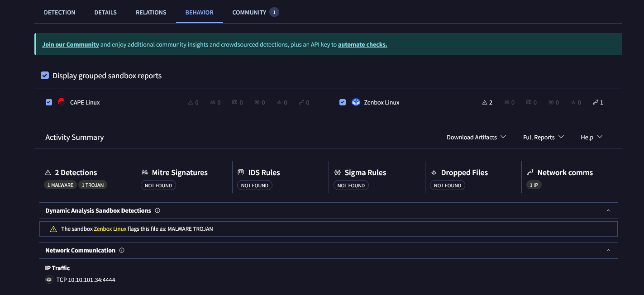Click CAPE Linux network comms icon

301,103
